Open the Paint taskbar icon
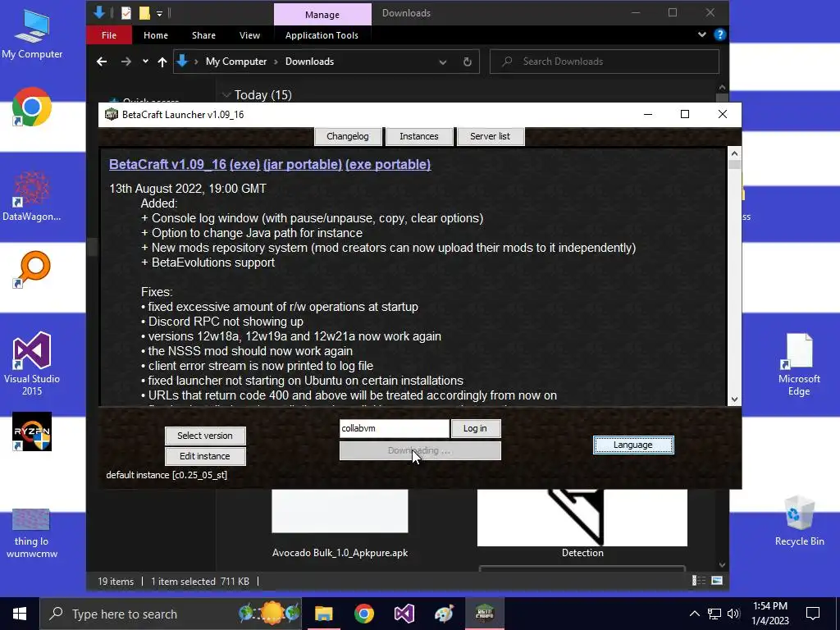The height and width of the screenshot is (630, 840). (444, 614)
